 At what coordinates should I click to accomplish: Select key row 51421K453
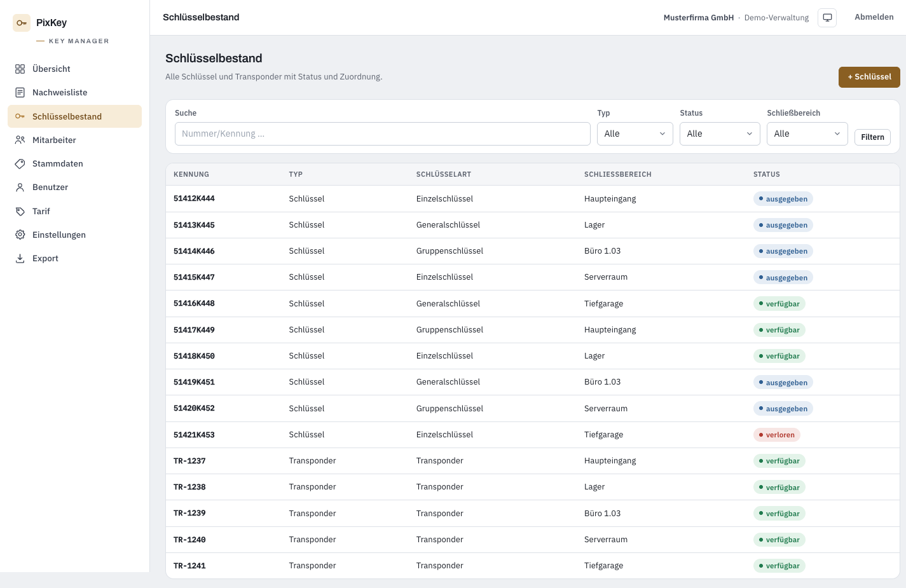coord(533,435)
